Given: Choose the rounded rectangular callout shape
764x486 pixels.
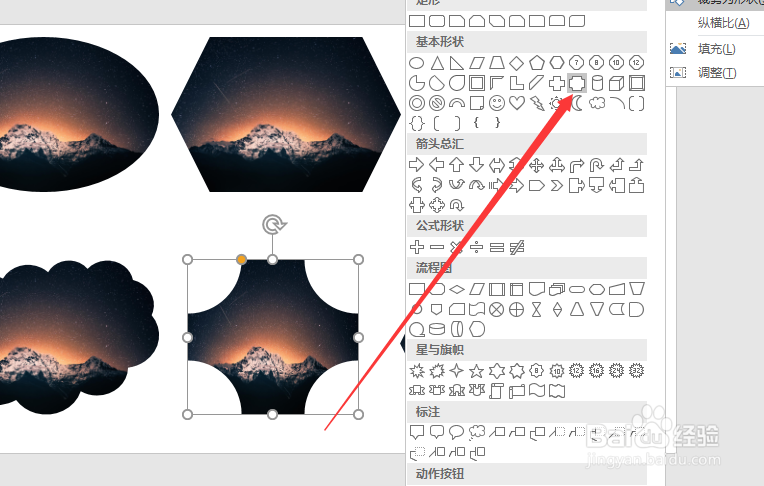Looking at the screenshot, I should click(437, 432).
